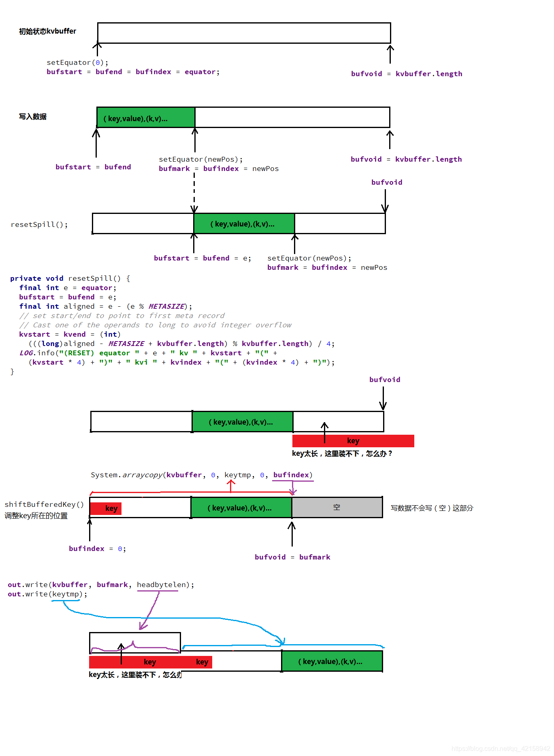Click the comment "// set start/end to point to first meta record"
The width and height of the screenshot is (554, 756).
(x=122, y=316)
